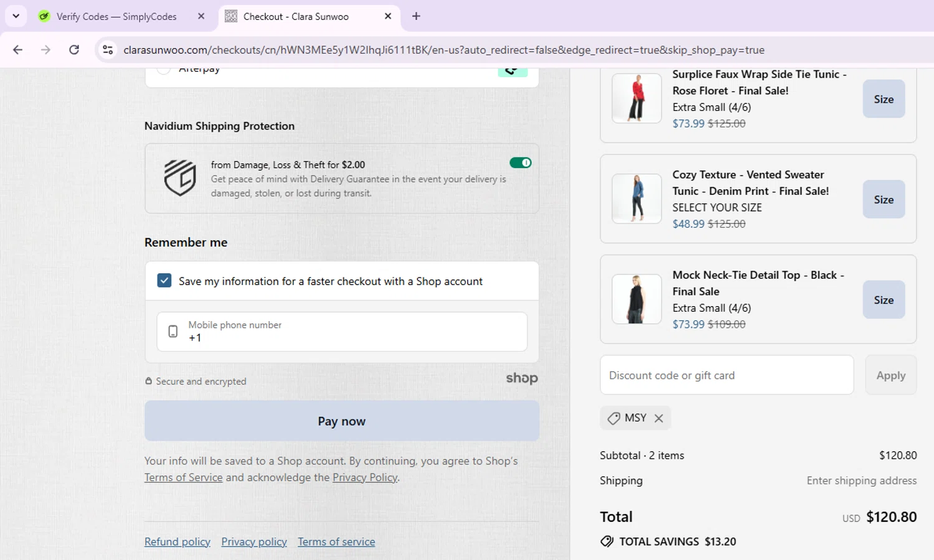Remove the MSY discount code

click(x=659, y=418)
